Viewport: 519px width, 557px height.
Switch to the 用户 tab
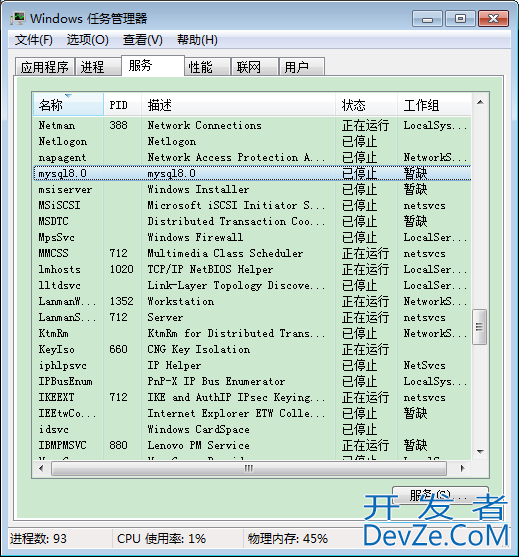pos(302,67)
